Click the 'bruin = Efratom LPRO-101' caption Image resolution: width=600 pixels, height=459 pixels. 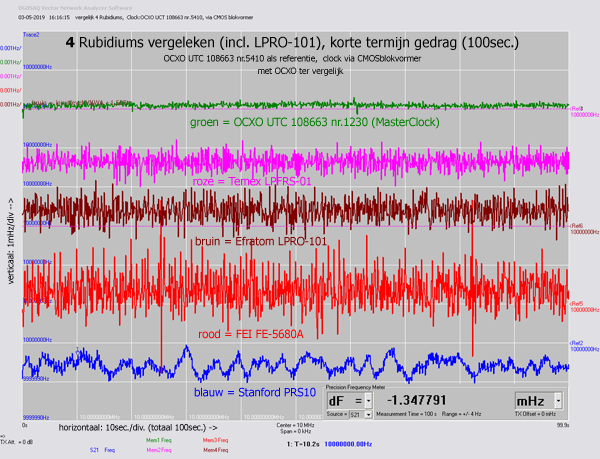click(261, 241)
